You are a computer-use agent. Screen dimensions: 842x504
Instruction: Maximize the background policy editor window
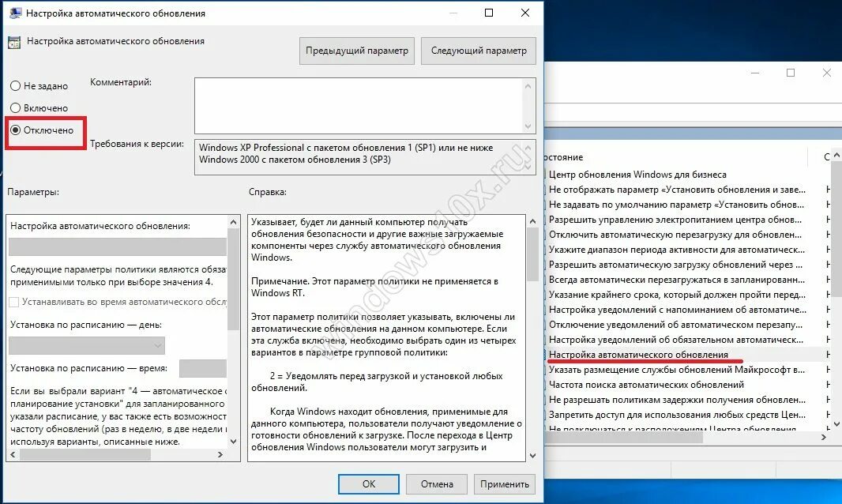click(791, 73)
